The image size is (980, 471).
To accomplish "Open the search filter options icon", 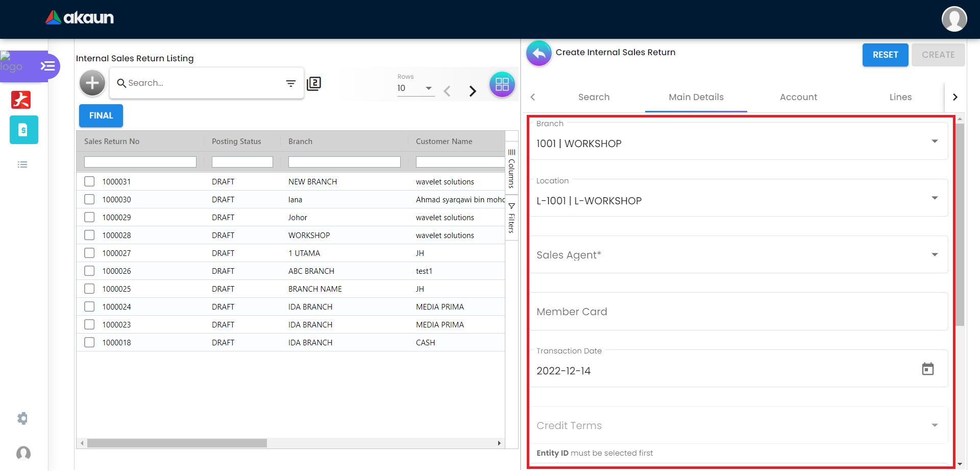I will (x=290, y=83).
